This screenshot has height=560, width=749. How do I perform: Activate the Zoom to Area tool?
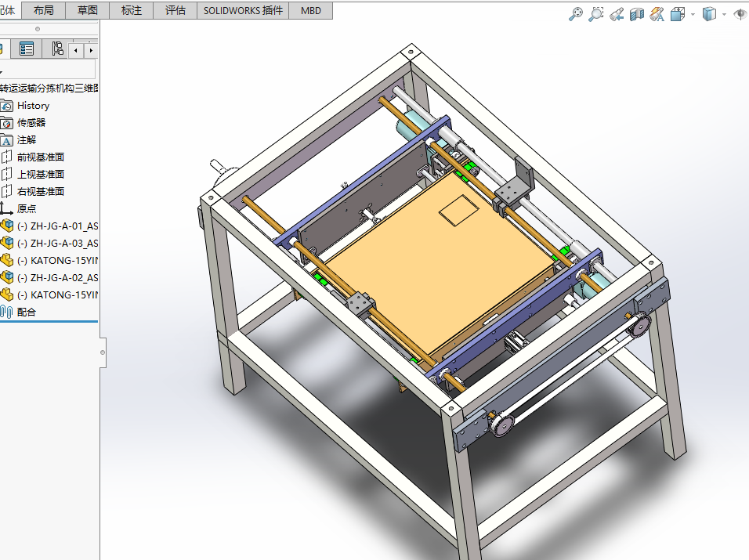(596, 14)
